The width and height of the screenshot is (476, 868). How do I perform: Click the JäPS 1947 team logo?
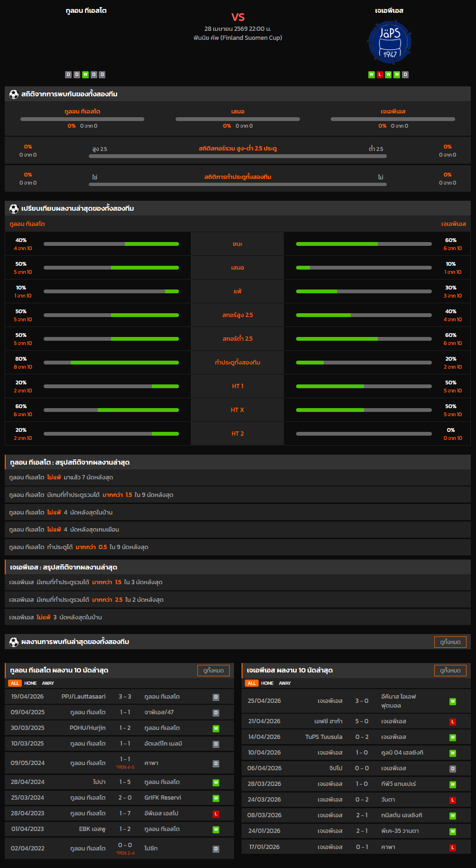click(389, 42)
